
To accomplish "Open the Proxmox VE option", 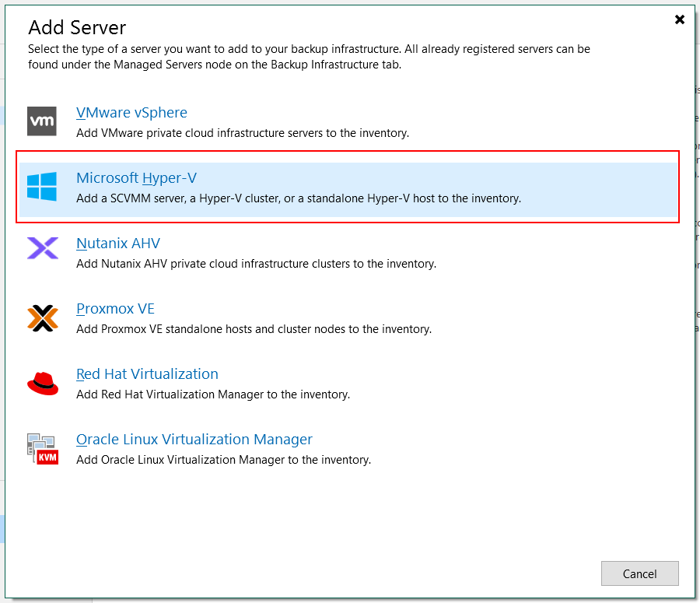I will point(116,309).
